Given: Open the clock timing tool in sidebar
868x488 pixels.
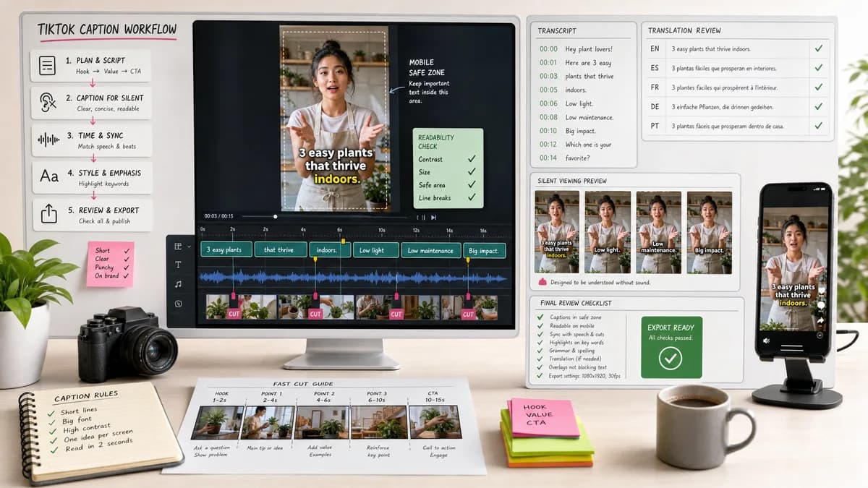Looking at the screenshot, I should pyautogui.click(x=178, y=304).
